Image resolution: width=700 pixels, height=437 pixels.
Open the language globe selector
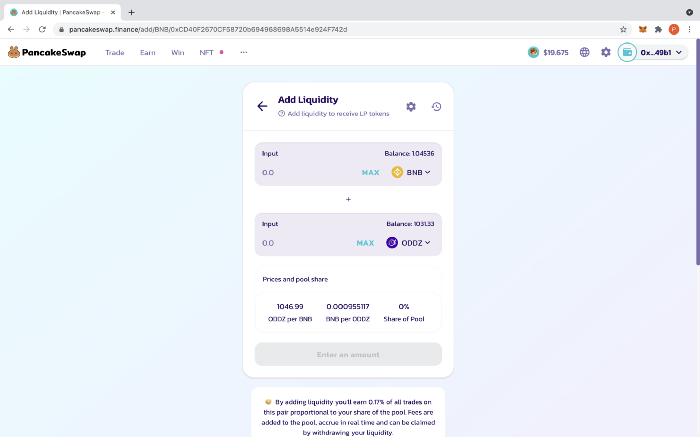(584, 52)
